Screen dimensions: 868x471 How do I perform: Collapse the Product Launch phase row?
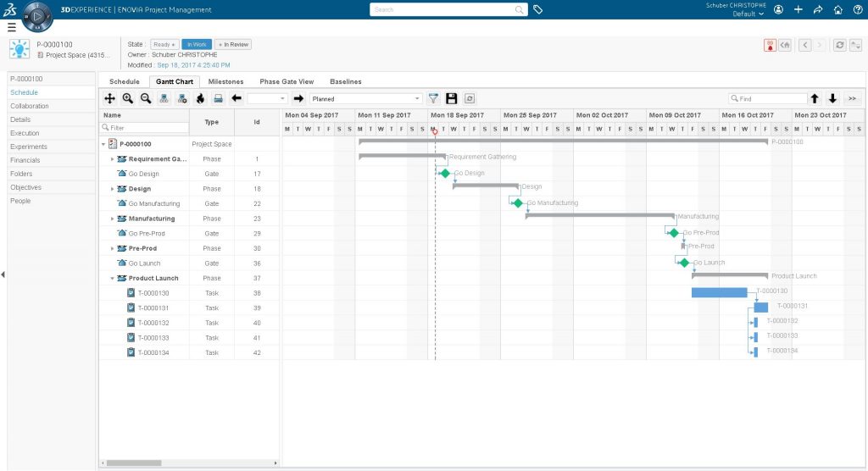tap(113, 279)
